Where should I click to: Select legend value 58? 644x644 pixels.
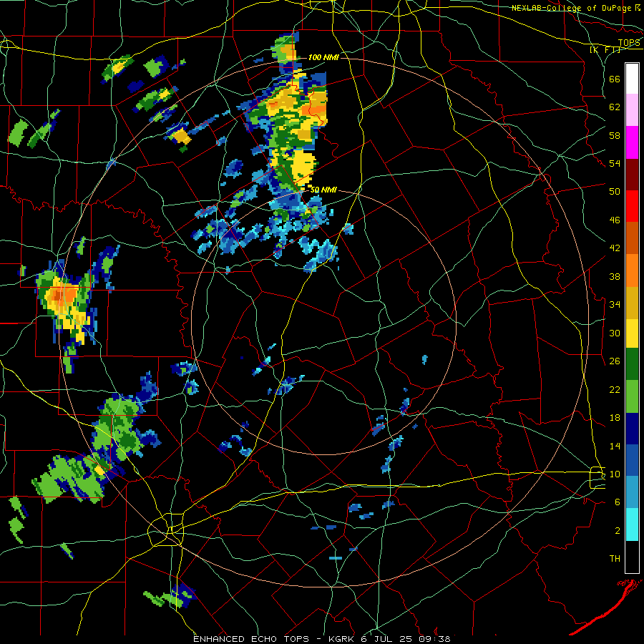[x=615, y=135]
